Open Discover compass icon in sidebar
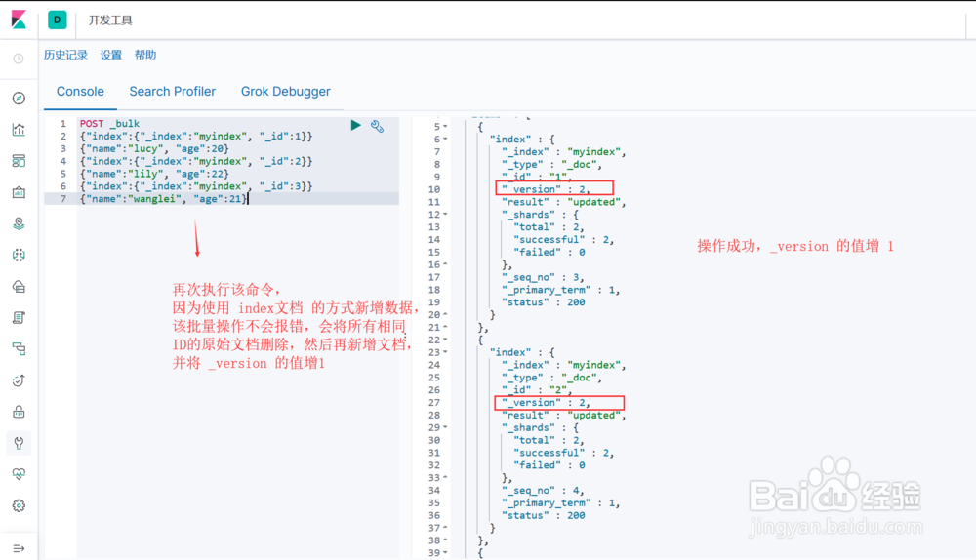 coord(19,99)
